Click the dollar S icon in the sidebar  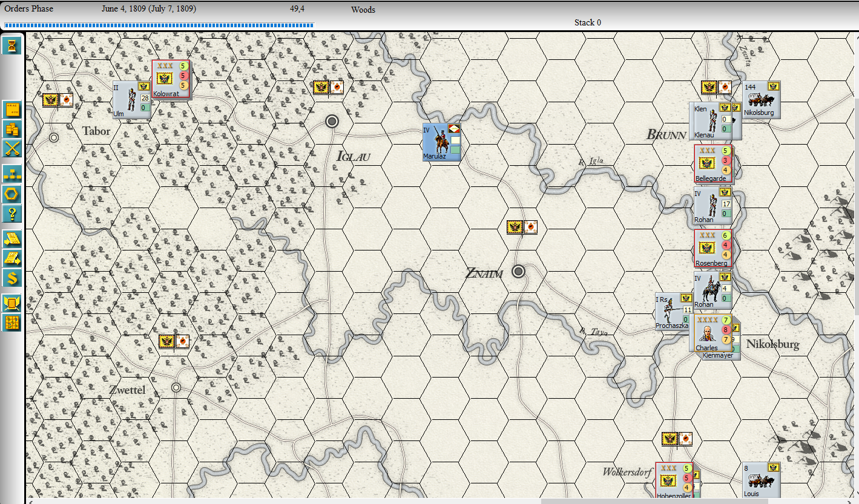point(12,278)
